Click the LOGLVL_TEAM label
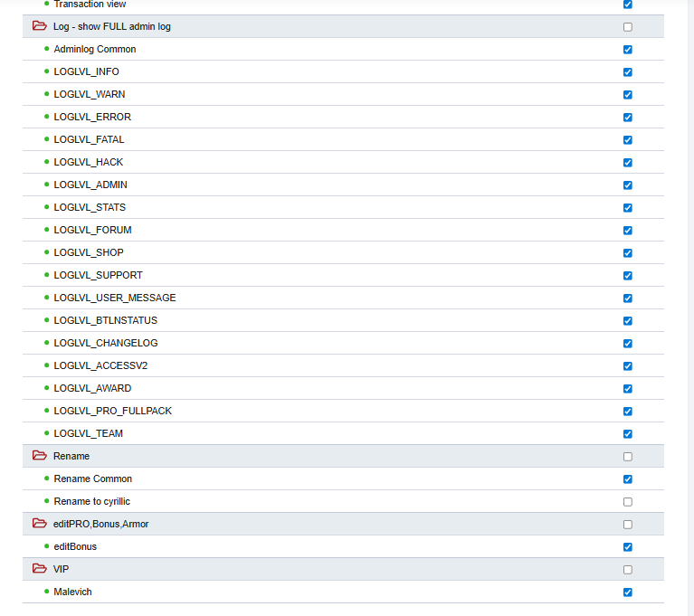 point(88,432)
